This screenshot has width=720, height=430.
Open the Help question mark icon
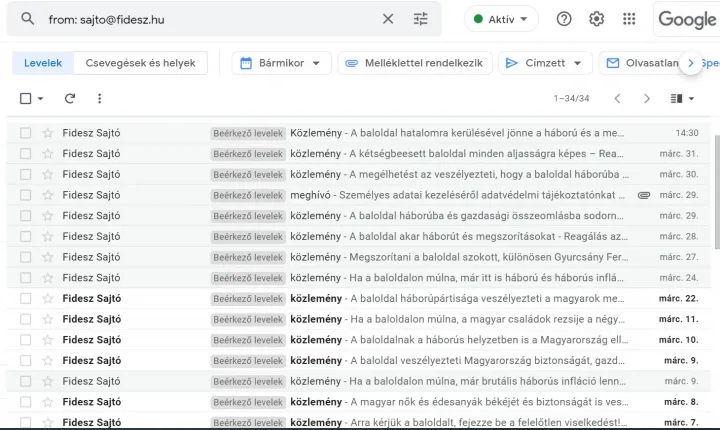(564, 19)
